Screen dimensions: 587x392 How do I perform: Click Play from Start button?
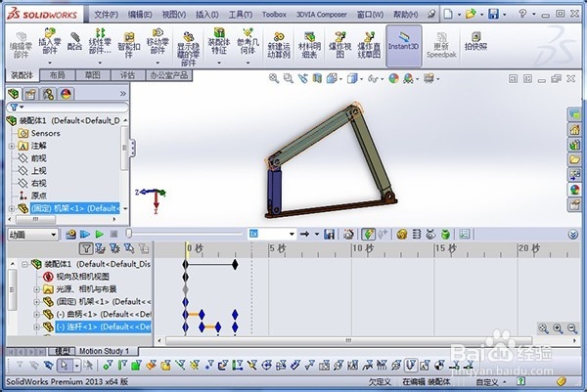tap(85, 235)
